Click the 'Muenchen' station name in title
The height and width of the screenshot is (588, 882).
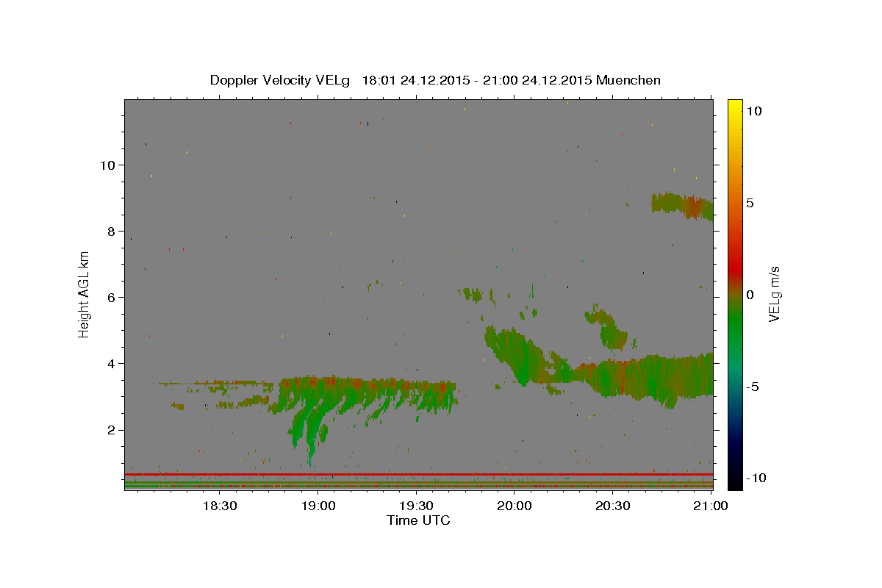click(x=629, y=80)
